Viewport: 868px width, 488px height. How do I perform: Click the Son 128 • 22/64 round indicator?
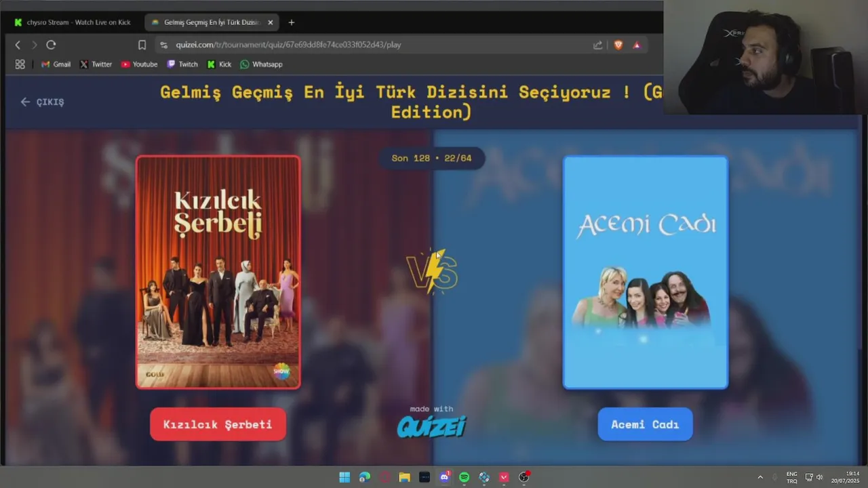click(x=431, y=158)
